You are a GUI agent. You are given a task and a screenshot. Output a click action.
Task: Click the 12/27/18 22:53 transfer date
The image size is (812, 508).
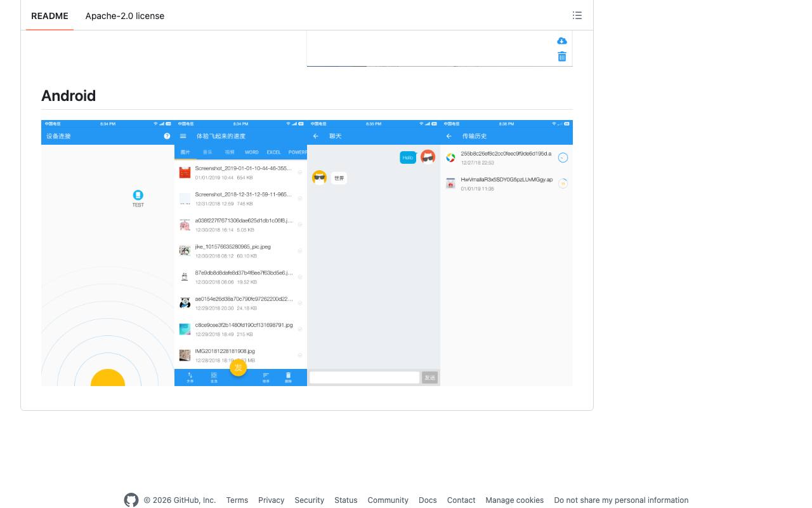point(477,163)
